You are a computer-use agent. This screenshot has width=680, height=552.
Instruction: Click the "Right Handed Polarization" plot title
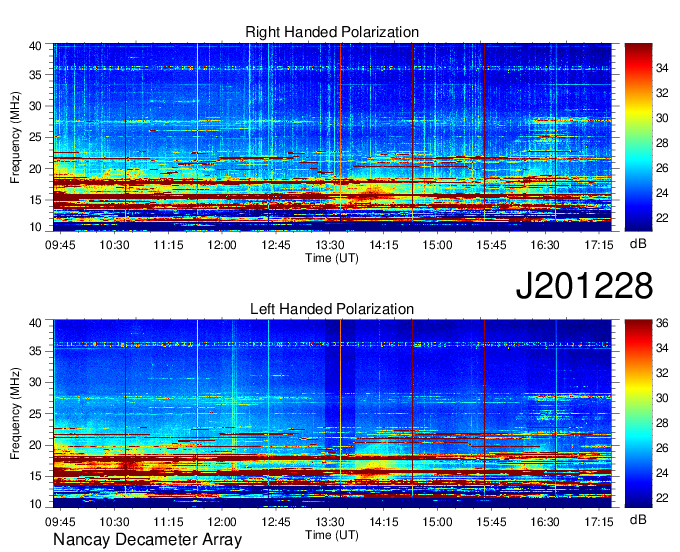point(332,32)
